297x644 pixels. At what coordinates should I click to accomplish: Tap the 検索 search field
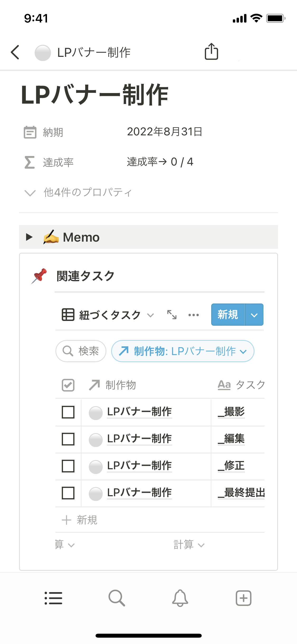click(x=81, y=351)
